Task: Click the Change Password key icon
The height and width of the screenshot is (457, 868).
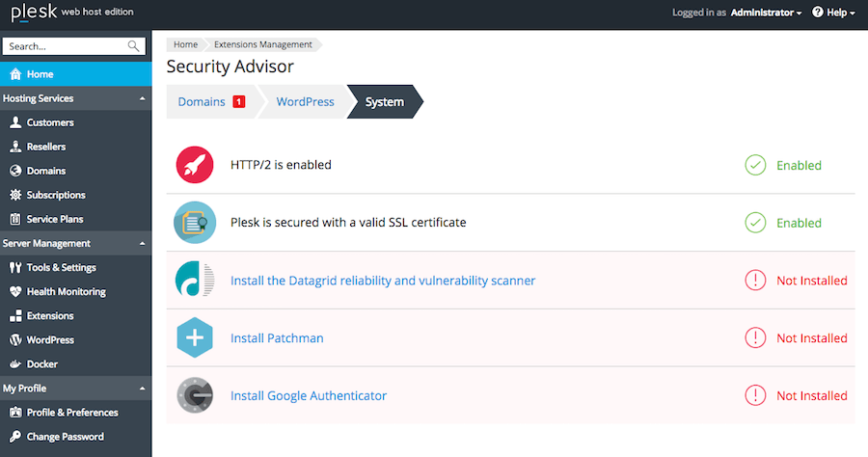Action: [15, 437]
